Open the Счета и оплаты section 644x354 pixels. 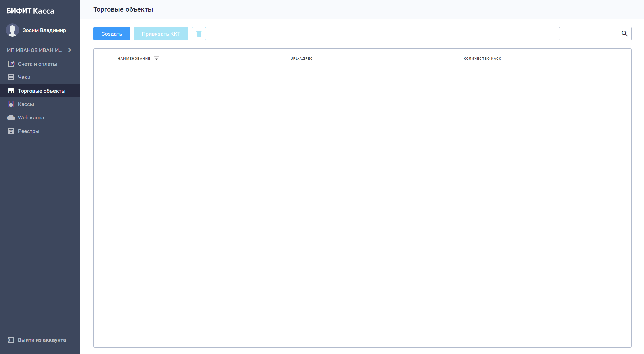pyautogui.click(x=40, y=64)
